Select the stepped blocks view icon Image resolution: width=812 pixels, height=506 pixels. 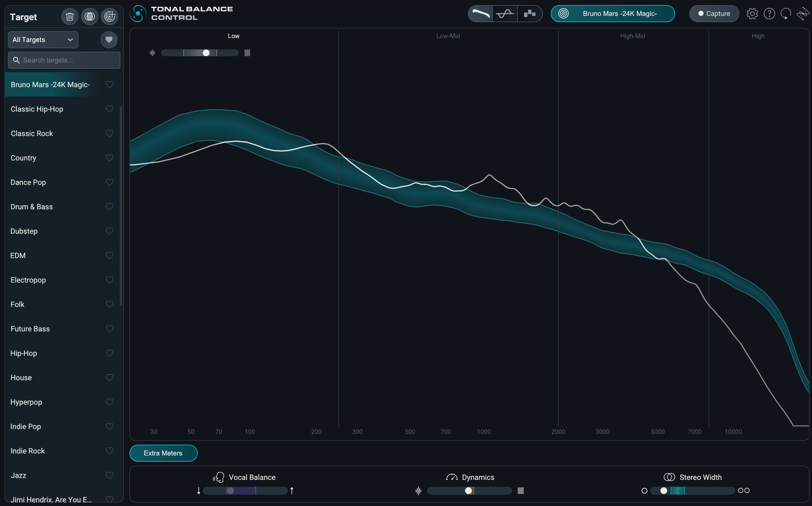[x=530, y=14]
